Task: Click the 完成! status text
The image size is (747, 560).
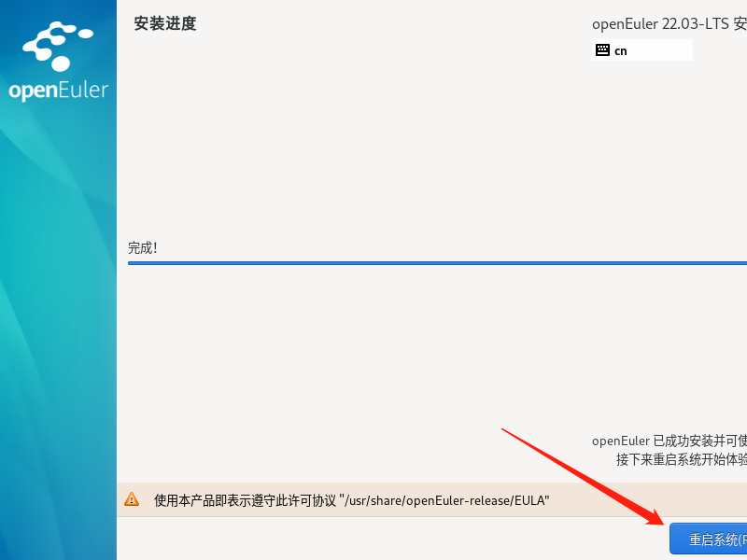Action: [143, 248]
